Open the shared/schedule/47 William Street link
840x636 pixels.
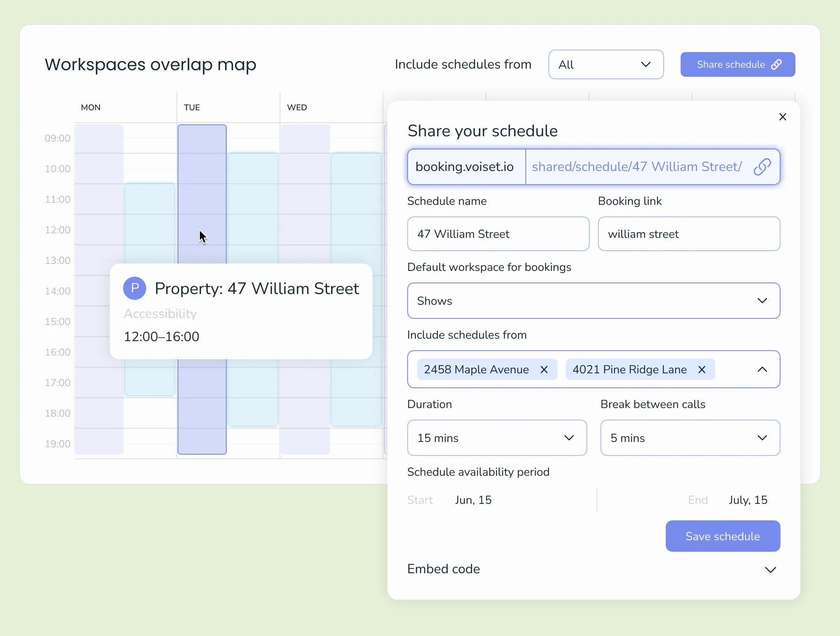point(637,167)
